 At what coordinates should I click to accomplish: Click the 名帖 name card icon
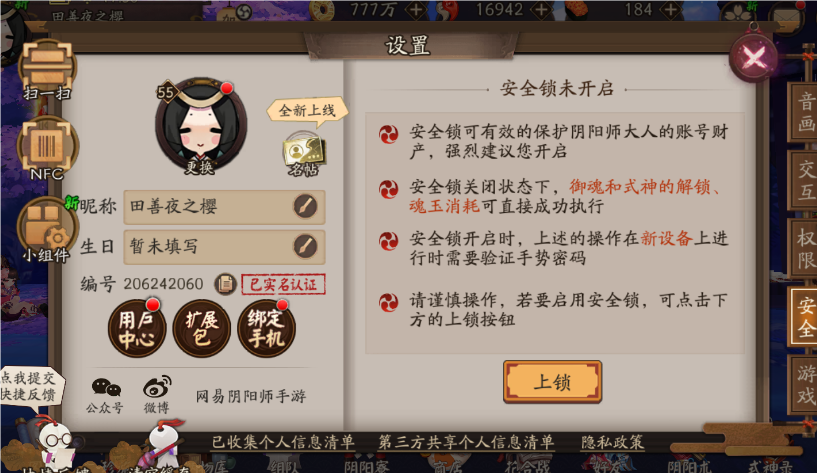click(x=304, y=154)
